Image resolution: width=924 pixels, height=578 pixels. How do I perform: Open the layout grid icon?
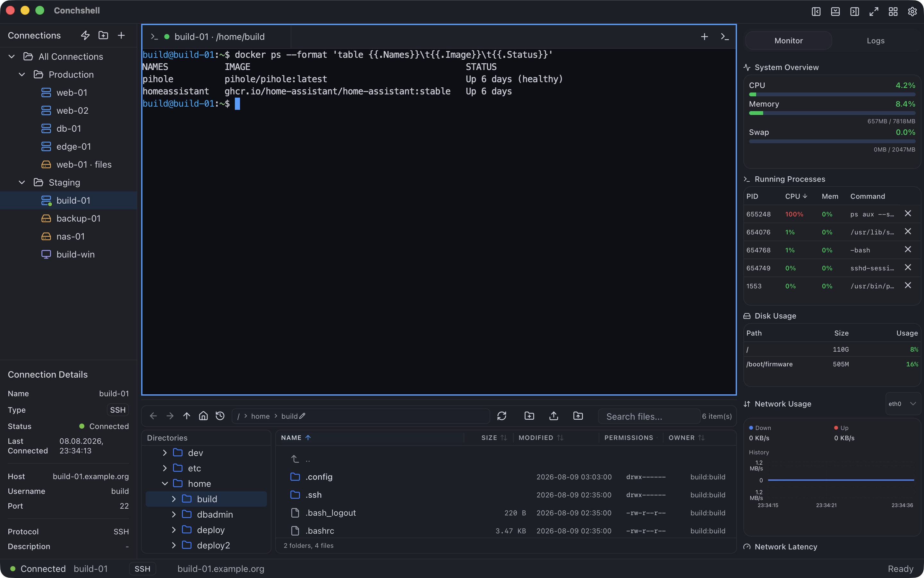(x=893, y=12)
